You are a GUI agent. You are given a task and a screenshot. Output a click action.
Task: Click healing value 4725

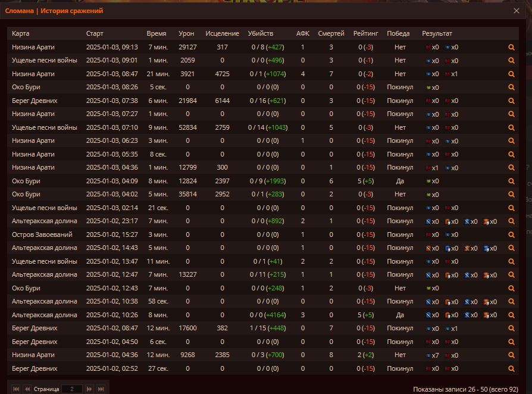[x=222, y=74]
